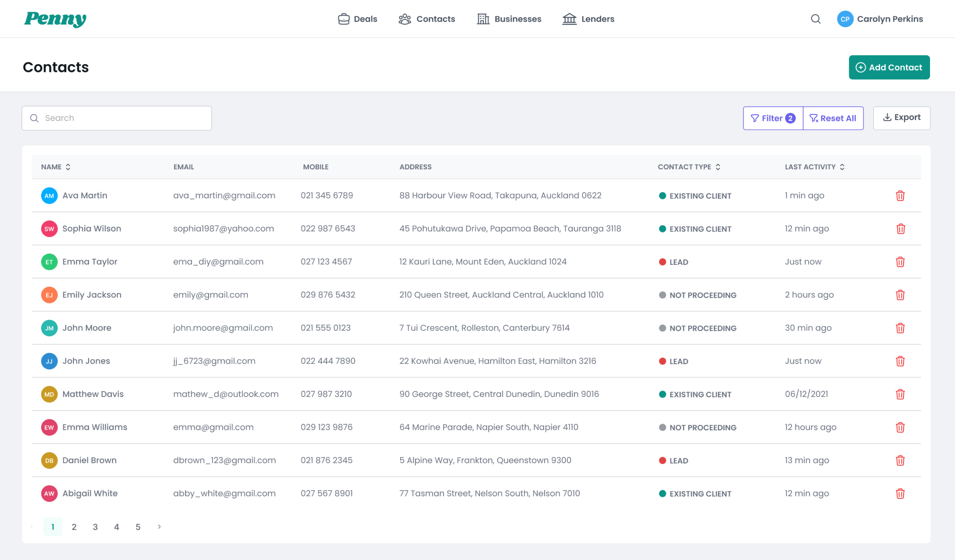Click the Contacts people icon in navigation
Viewport: 955px width, 560px height.
(404, 19)
